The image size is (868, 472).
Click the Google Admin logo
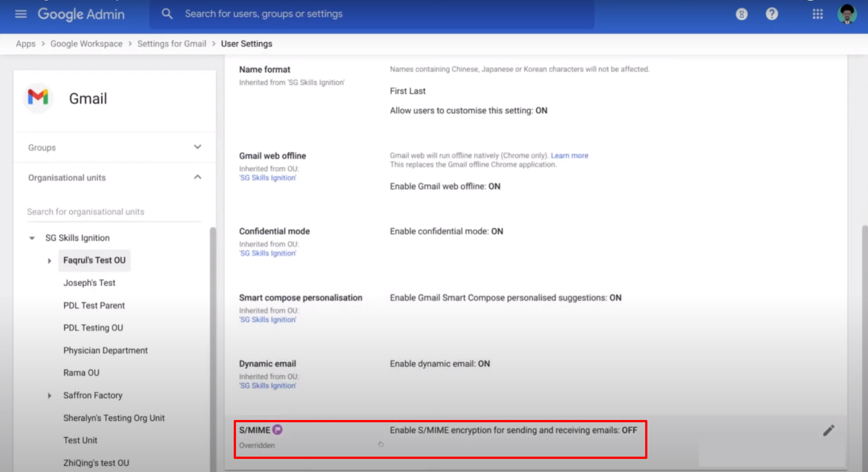tap(81, 14)
